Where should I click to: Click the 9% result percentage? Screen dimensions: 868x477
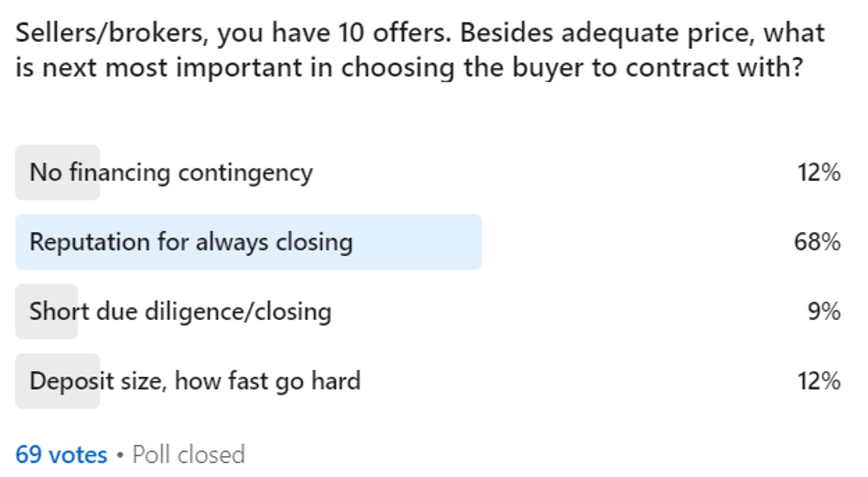pos(824,311)
